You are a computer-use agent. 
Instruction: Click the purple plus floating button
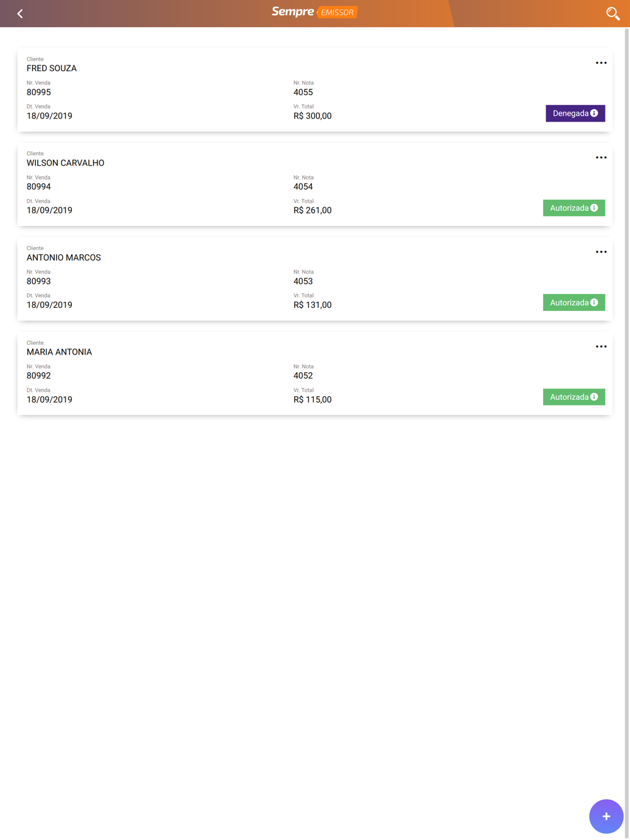coord(606,816)
